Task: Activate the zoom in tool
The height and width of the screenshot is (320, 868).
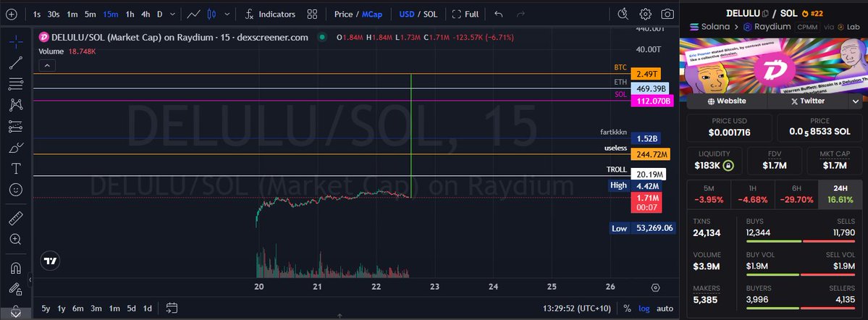Action: pos(16,239)
